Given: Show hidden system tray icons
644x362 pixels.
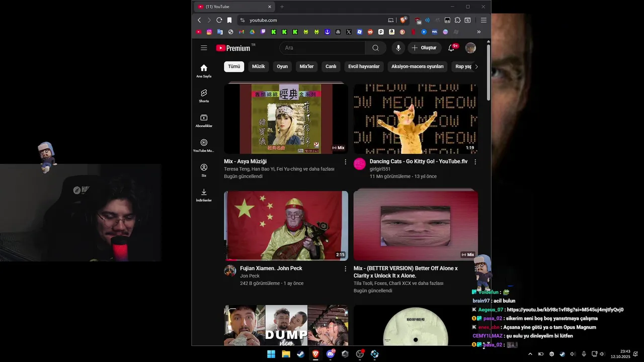Looking at the screenshot, I should tap(530, 354).
